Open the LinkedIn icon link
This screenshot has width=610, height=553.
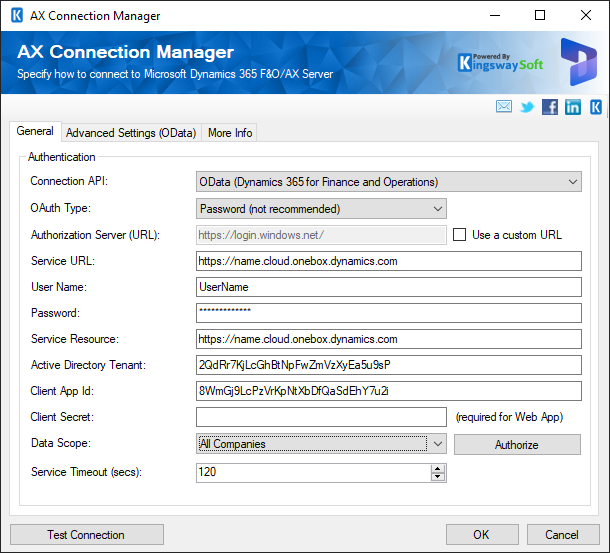pos(573,107)
